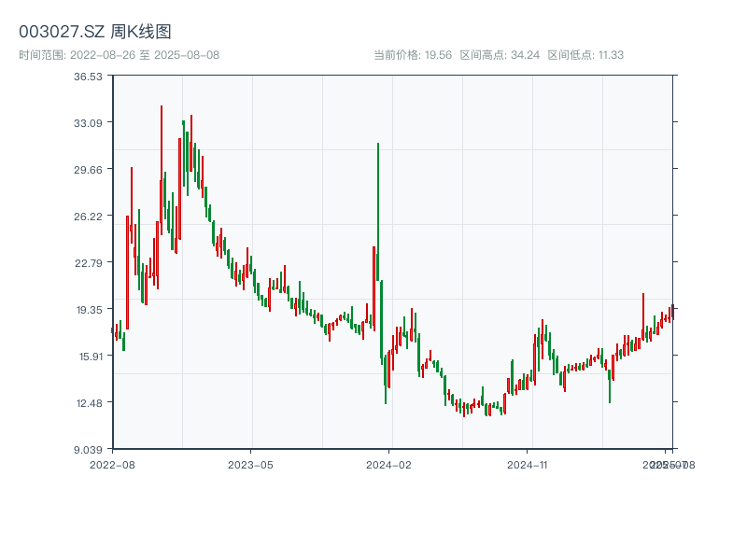
Task: Click the current price label 当前价格: 19.56
Action: tap(413, 55)
